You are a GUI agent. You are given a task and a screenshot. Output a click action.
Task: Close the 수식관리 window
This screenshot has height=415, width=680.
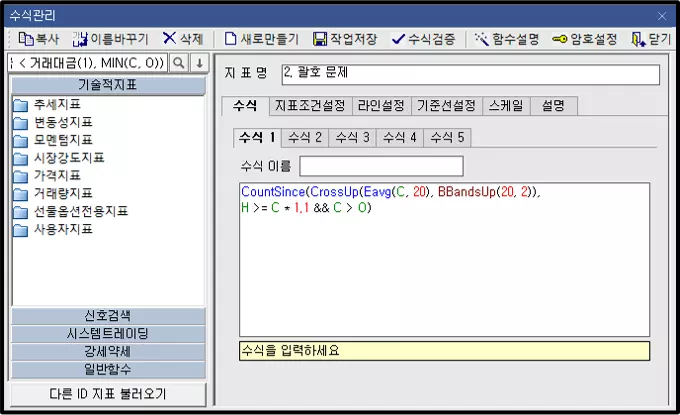coord(662,16)
